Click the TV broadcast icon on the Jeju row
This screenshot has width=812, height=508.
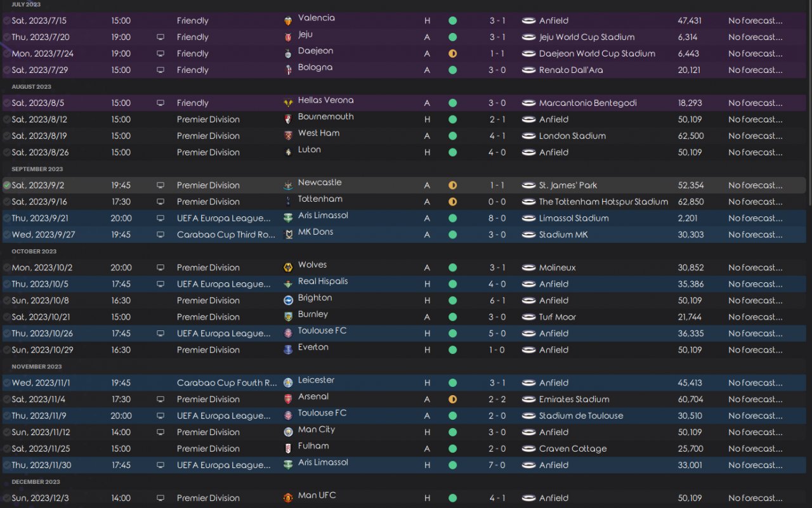coord(160,37)
